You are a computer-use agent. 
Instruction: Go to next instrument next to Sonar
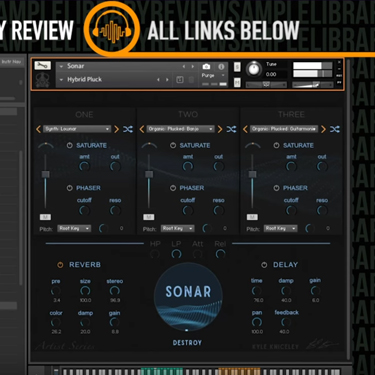[193, 67]
